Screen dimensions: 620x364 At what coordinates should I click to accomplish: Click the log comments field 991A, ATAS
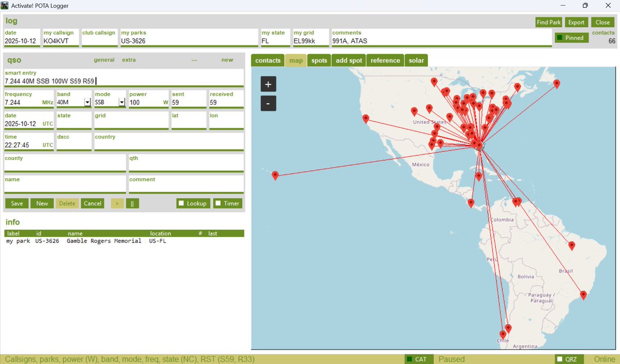pyautogui.click(x=442, y=41)
